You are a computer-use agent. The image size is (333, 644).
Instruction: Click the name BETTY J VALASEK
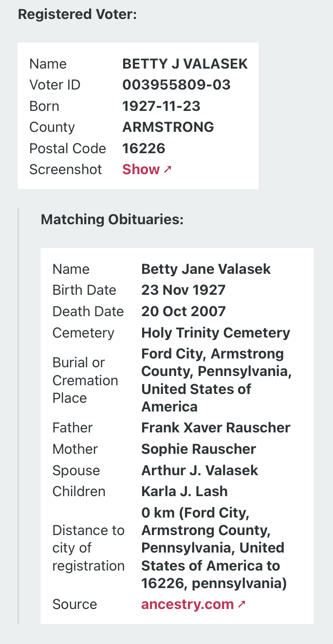pyautogui.click(x=185, y=64)
